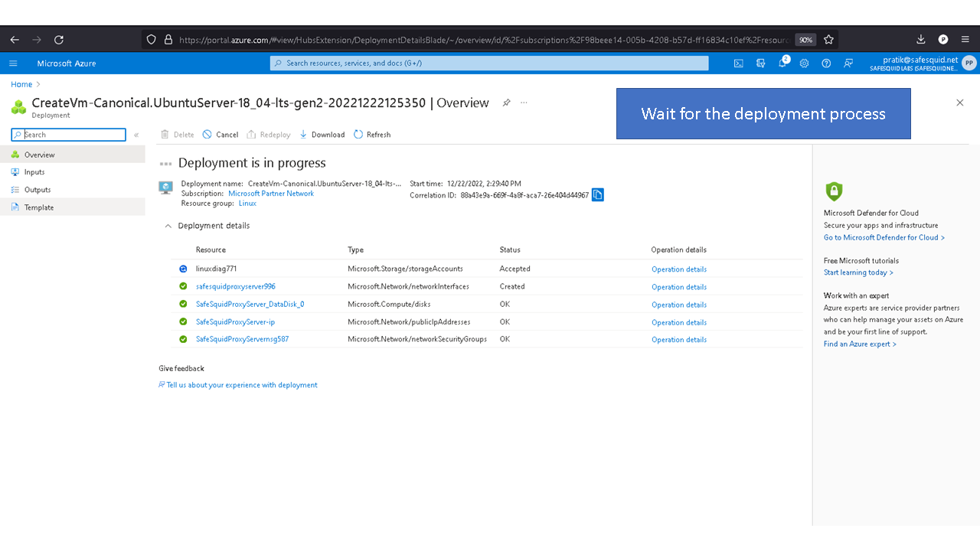Go back in the browser

coord(15,40)
